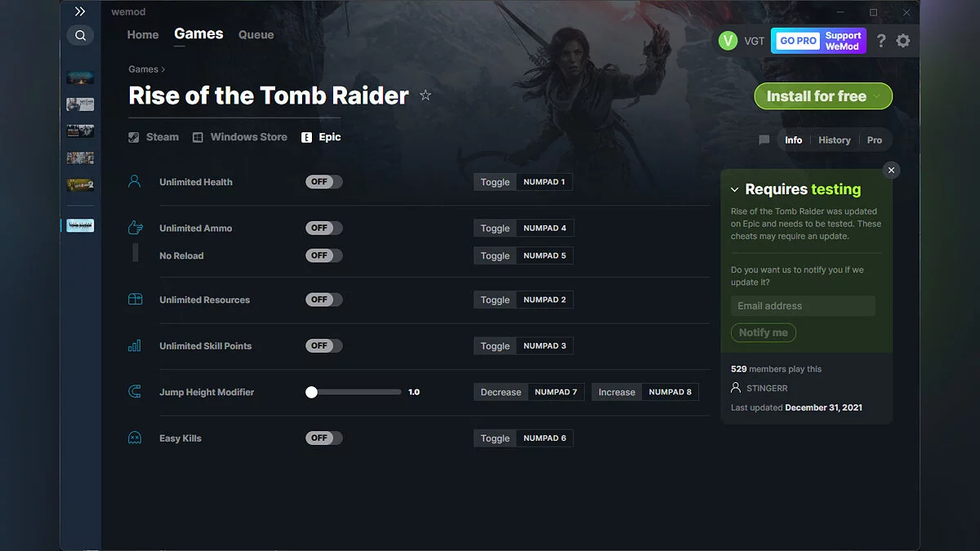Enable the Unlimited Health toggle
Viewport: 980px width, 551px height.
click(323, 181)
